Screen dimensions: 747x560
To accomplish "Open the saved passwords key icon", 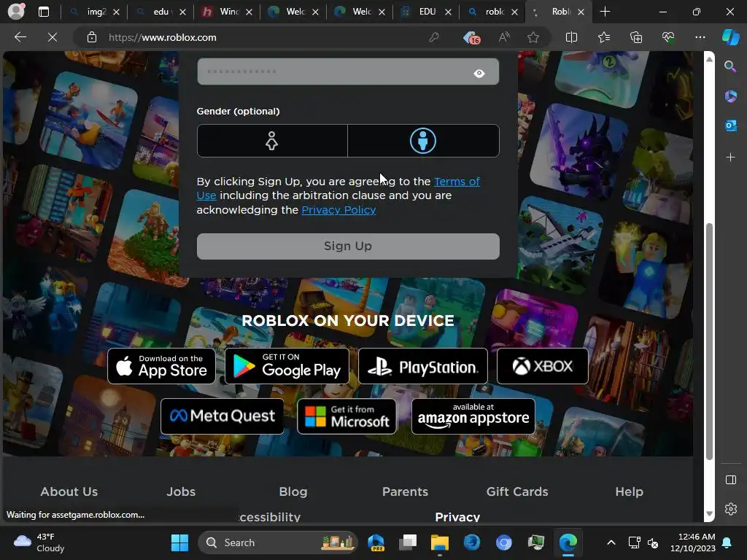I will coord(433,37).
